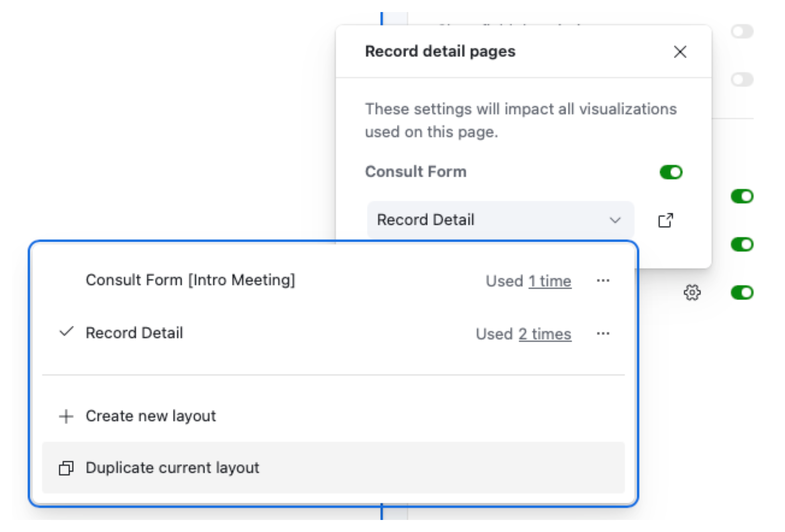Close the Record detail pages dialog

coord(680,52)
